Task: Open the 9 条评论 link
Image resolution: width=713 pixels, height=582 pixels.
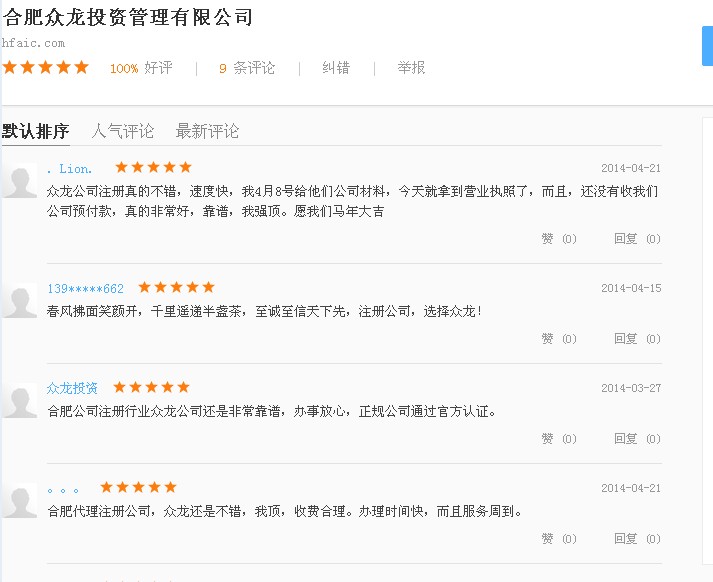Action: (247, 68)
